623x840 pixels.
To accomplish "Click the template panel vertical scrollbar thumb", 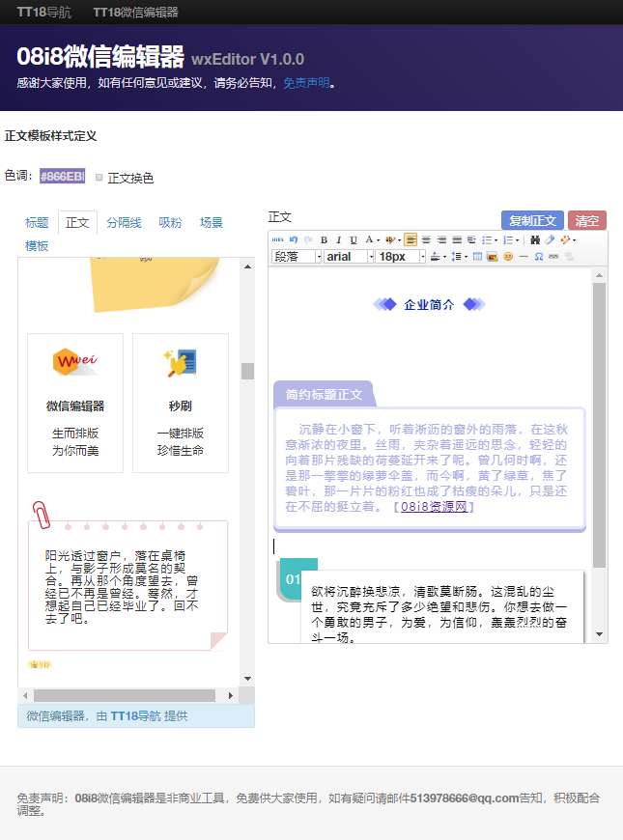I will pyautogui.click(x=247, y=371).
